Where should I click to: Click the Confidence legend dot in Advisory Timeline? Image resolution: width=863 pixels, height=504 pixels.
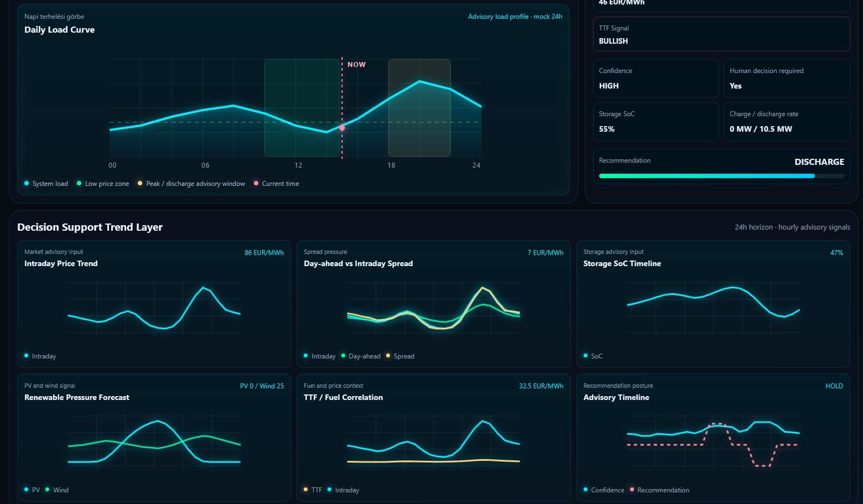click(586, 490)
